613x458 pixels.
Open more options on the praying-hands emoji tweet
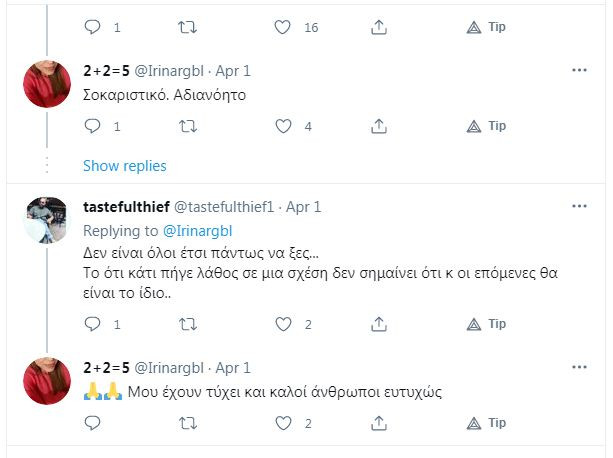(579, 367)
